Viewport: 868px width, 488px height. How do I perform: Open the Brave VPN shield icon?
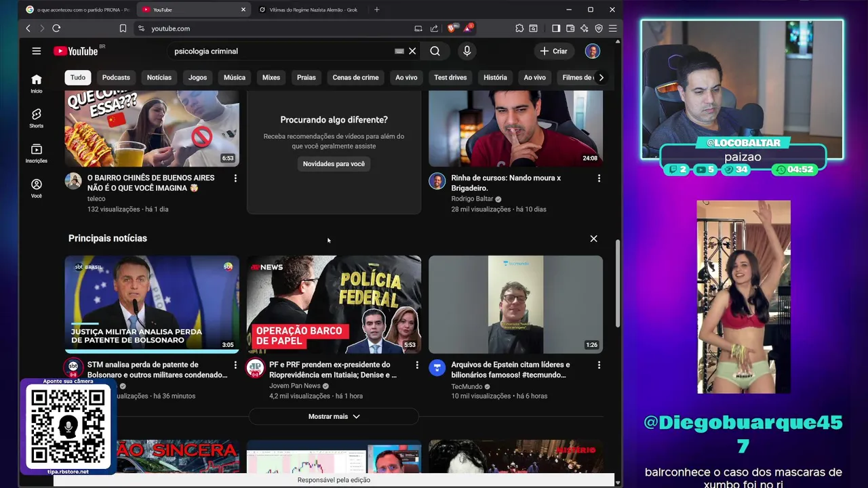point(599,28)
